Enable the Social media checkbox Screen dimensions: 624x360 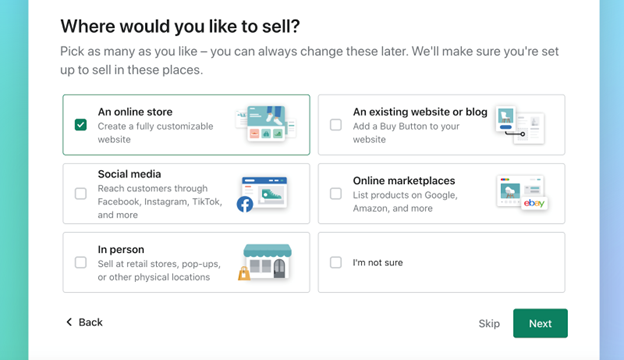point(81,194)
